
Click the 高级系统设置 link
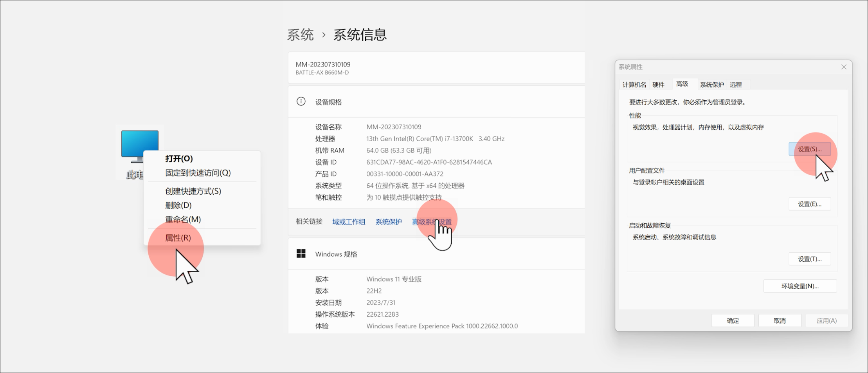point(432,222)
